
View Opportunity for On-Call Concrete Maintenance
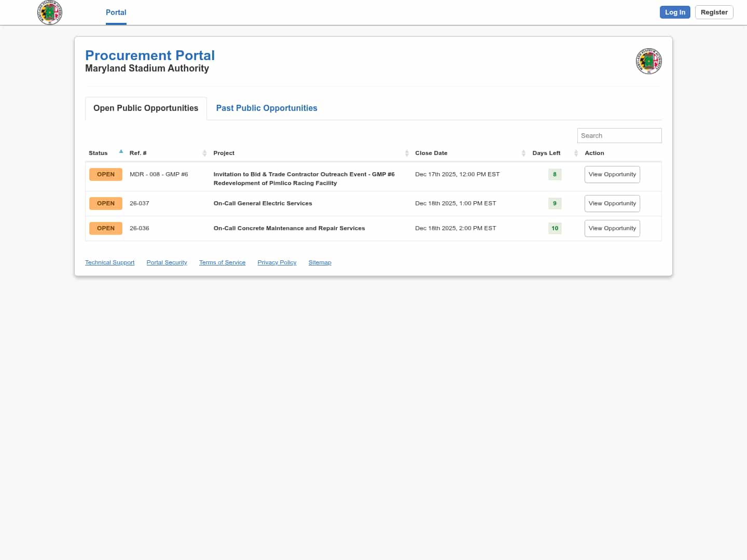(612, 228)
